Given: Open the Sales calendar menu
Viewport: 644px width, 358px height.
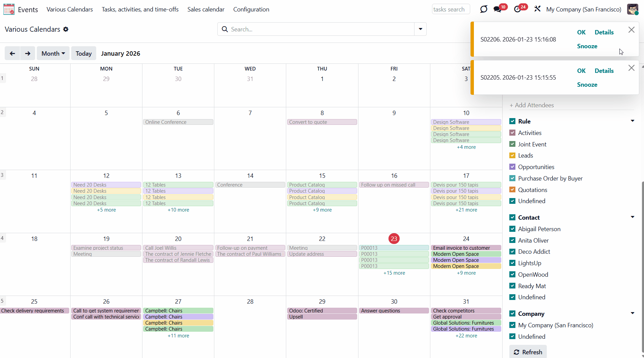Looking at the screenshot, I should 206,9.
